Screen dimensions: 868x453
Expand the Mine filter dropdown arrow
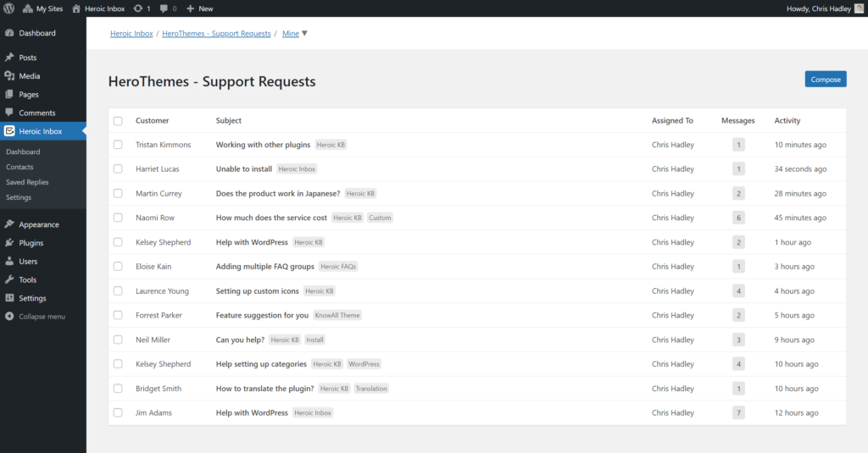click(304, 33)
